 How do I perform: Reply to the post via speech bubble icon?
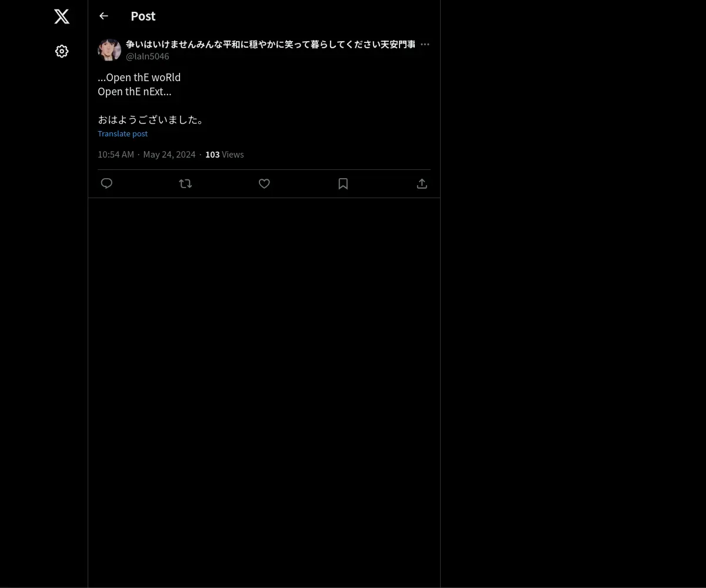[106, 183]
